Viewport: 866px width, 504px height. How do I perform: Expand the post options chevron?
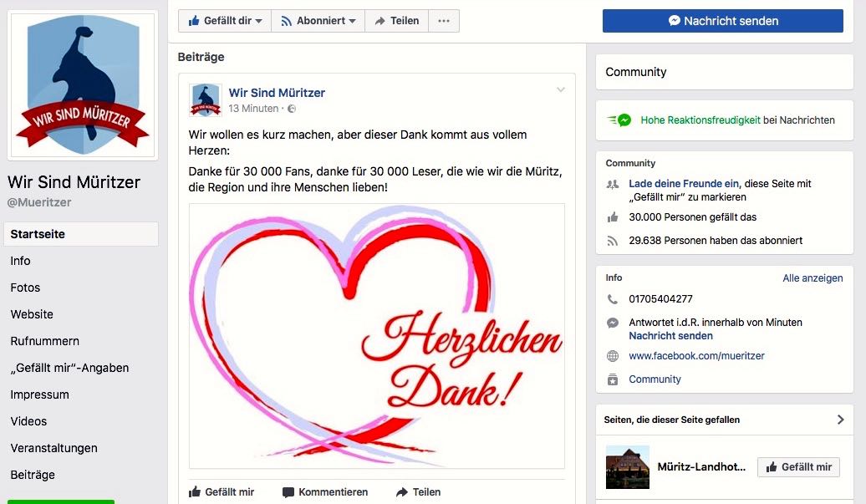pos(561,89)
